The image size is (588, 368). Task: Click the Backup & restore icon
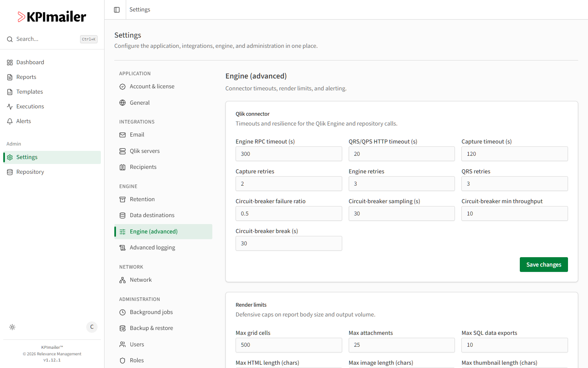(122, 328)
